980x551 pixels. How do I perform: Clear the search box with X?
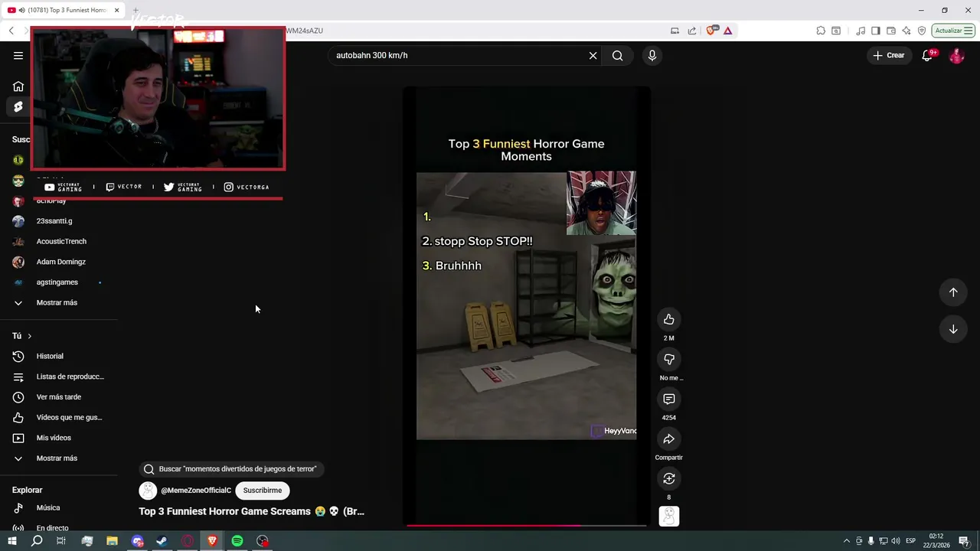coord(593,55)
